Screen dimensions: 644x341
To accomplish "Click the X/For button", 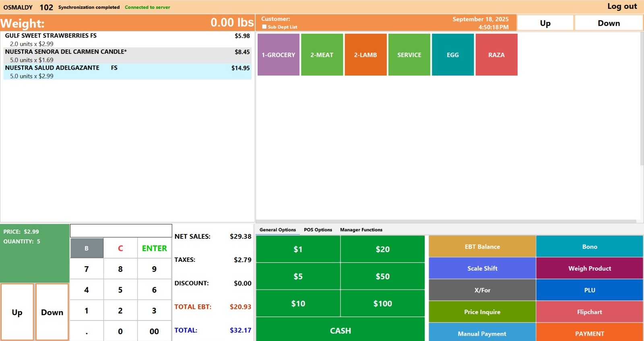I will [x=482, y=290].
